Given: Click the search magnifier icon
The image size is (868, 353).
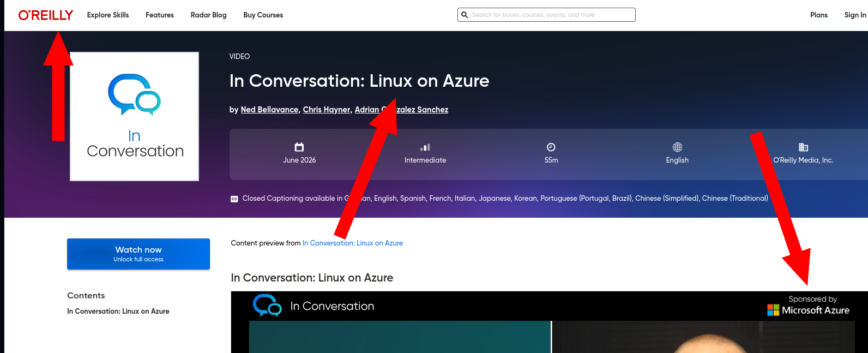Looking at the screenshot, I should pyautogui.click(x=465, y=15).
